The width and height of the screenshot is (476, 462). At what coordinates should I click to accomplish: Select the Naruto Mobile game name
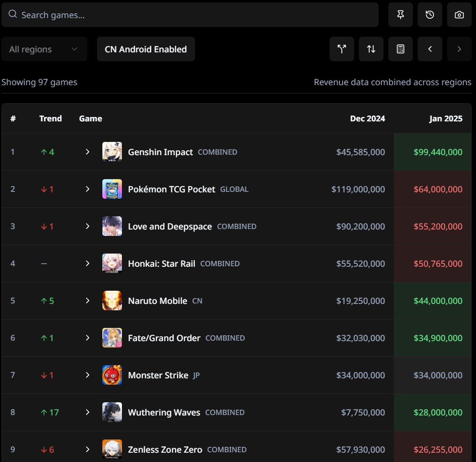tap(158, 301)
